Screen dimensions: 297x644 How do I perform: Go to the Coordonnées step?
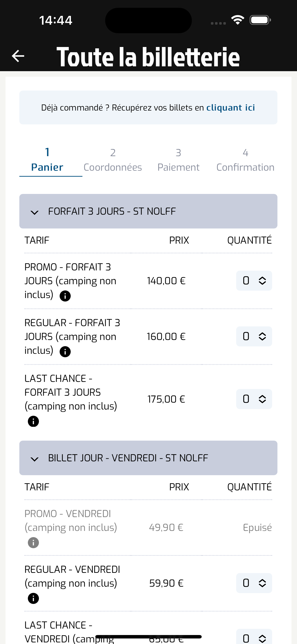[x=113, y=160]
